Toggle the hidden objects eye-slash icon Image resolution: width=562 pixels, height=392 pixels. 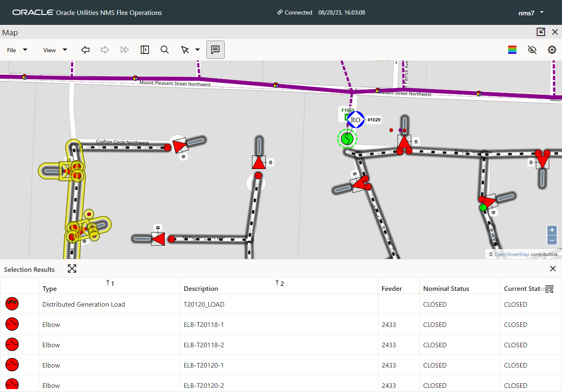click(x=532, y=50)
